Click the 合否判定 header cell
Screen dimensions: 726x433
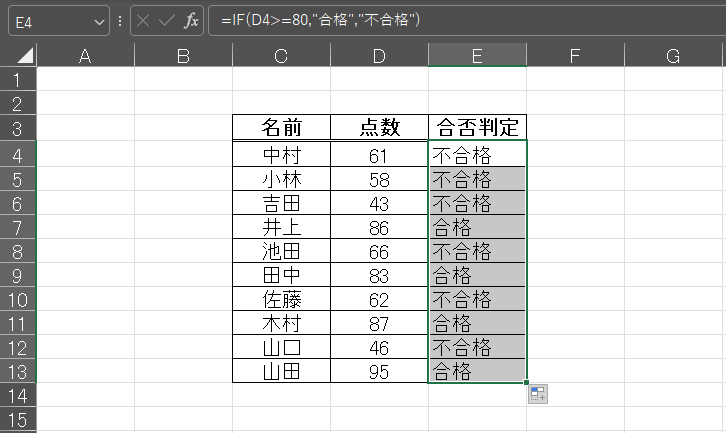pos(477,127)
